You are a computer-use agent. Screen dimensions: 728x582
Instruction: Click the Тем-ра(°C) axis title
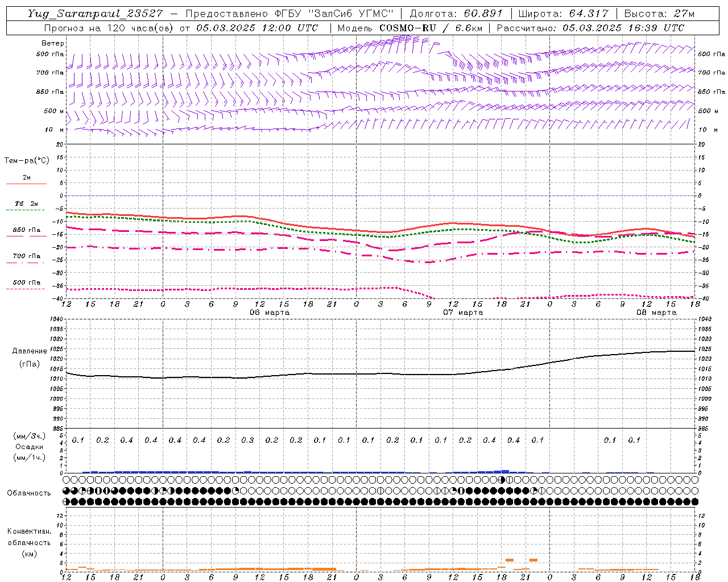(x=27, y=161)
